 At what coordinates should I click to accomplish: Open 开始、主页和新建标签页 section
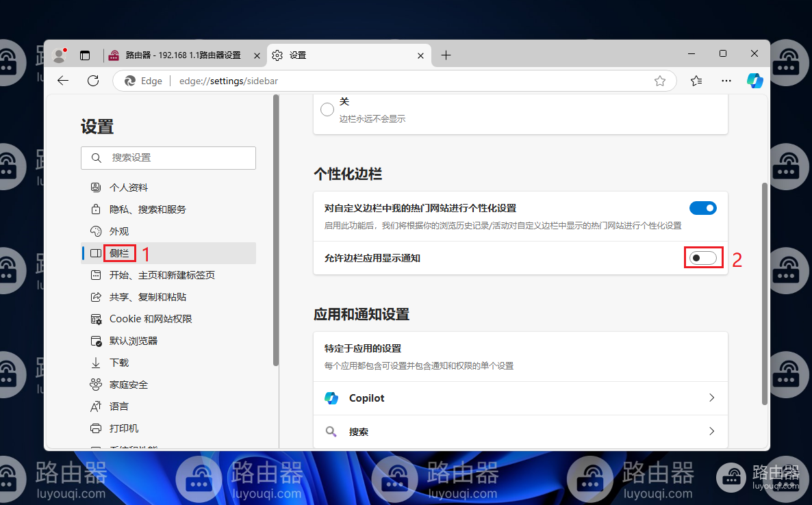click(x=168, y=275)
